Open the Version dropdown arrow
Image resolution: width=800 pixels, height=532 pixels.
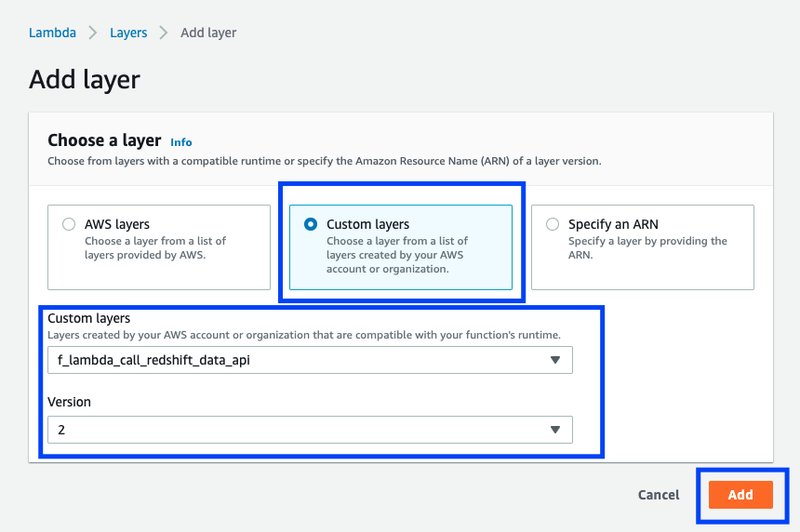(x=555, y=430)
